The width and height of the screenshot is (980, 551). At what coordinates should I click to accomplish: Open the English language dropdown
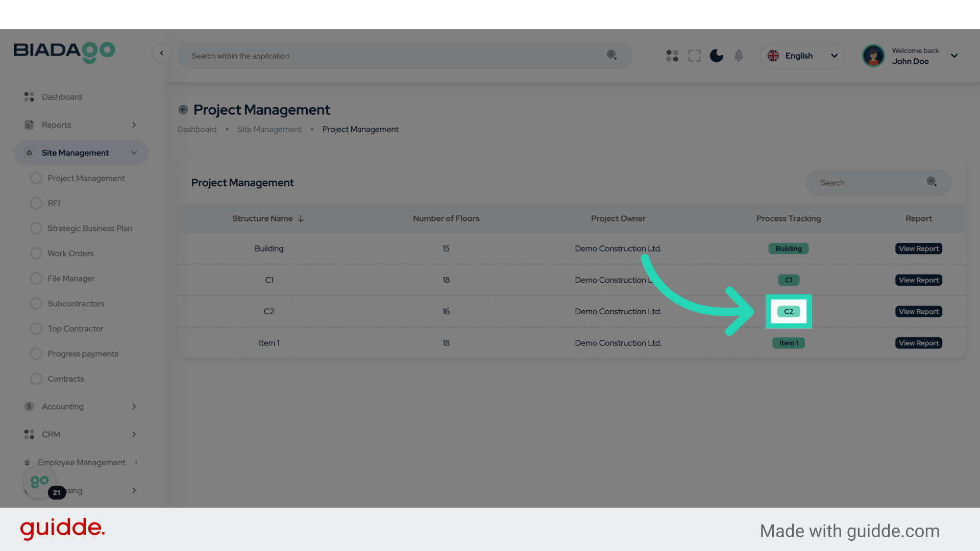tap(802, 56)
